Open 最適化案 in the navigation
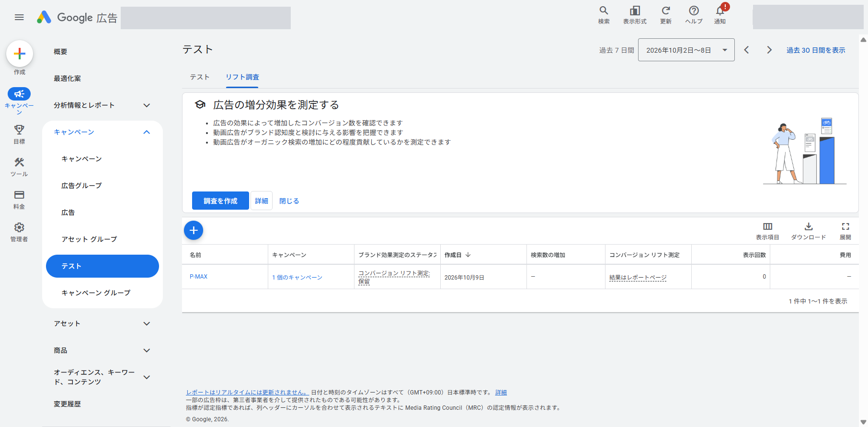The height and width of the screenshot is (427, 868). (x=67, y=79)
